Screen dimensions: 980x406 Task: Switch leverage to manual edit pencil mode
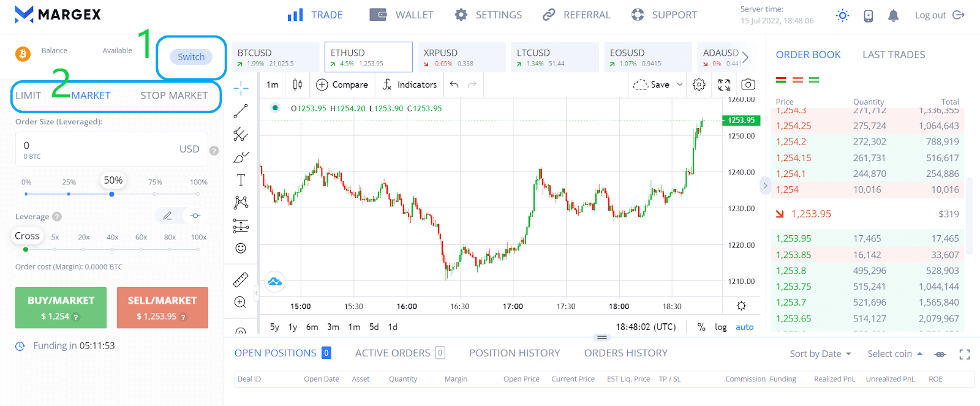[x=167, y=216]
